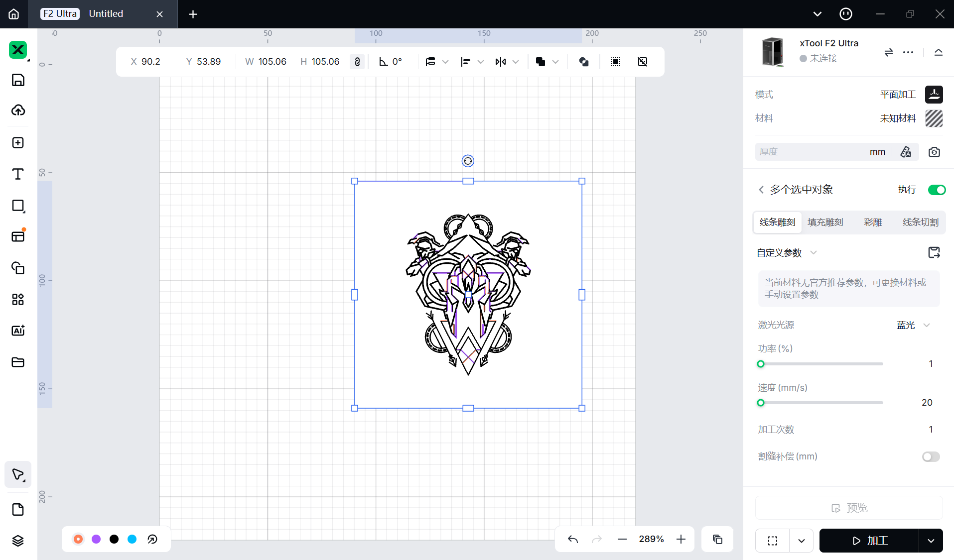The image size is (954, 560).
Task: Click the 加工 start button
Action: point(869,541)
